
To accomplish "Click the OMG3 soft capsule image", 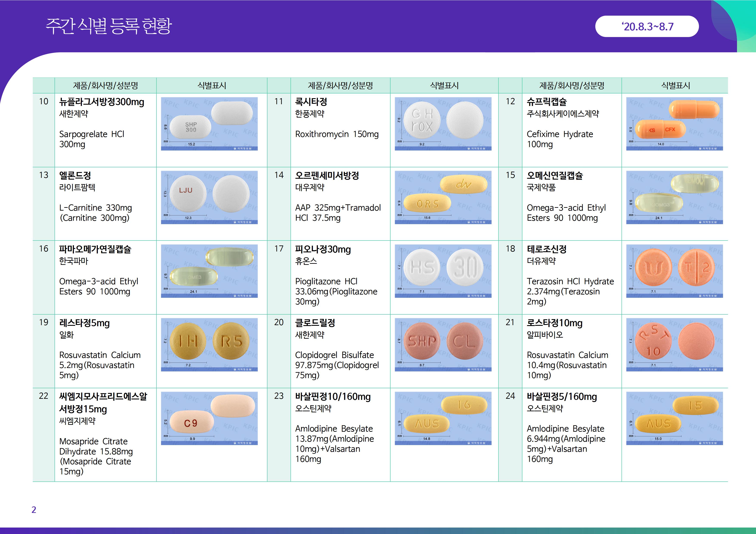I will pyautogui.click(x=674, y=197).
